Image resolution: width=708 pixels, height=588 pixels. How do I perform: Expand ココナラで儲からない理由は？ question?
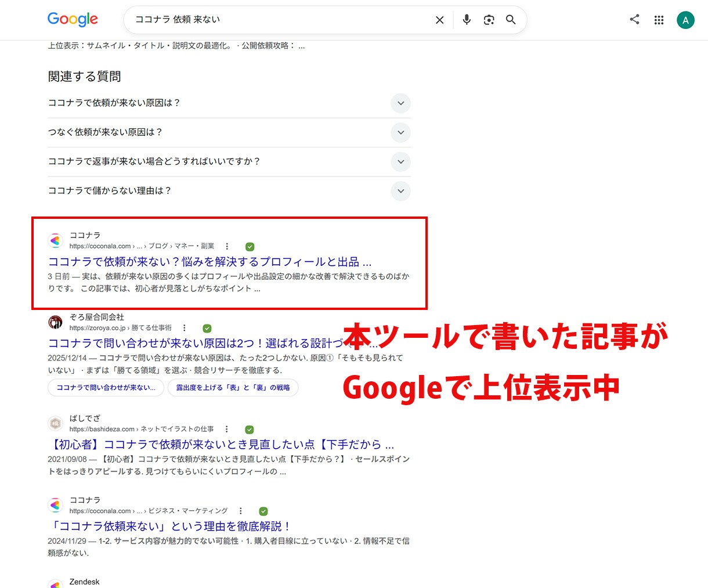point(229,191)
